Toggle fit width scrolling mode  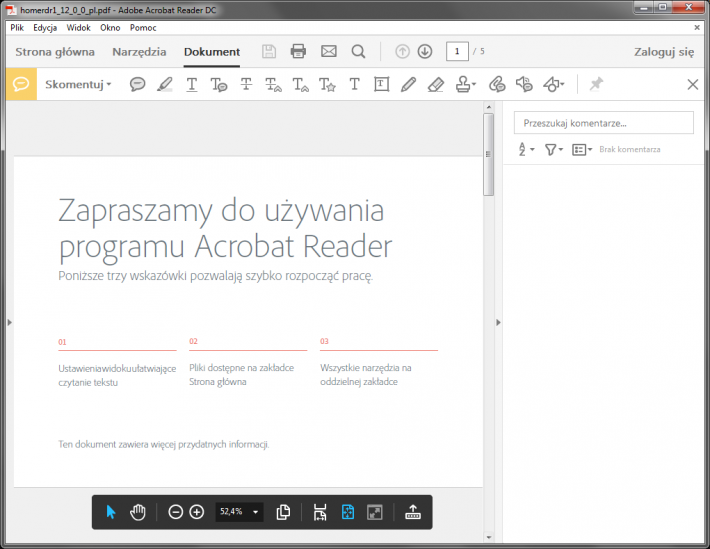click(320, 512)
